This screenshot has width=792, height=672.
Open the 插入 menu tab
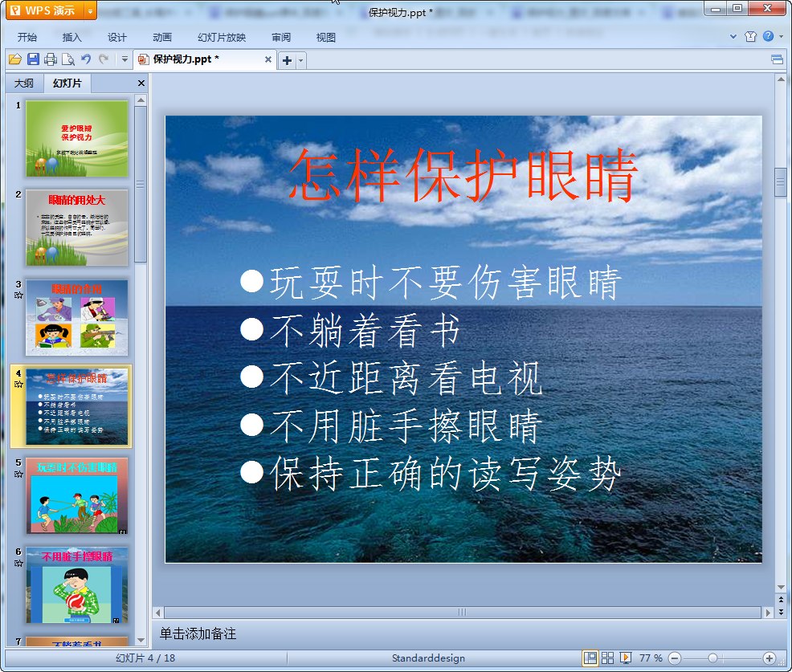tap(71, 38)
